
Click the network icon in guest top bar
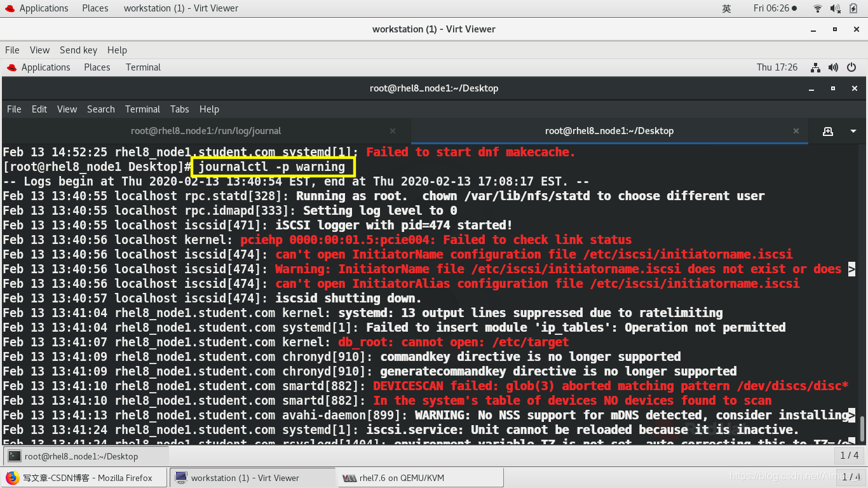click(x=815, y=67)
